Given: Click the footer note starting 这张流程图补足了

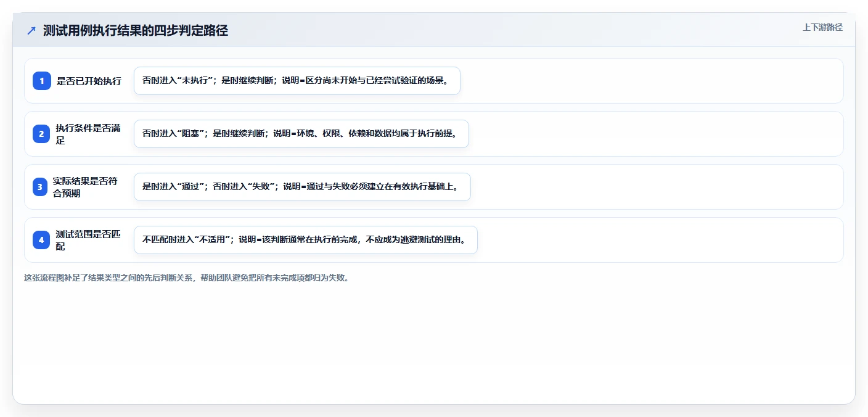Looking at the screenshot, I should click(x=187, y=278).
